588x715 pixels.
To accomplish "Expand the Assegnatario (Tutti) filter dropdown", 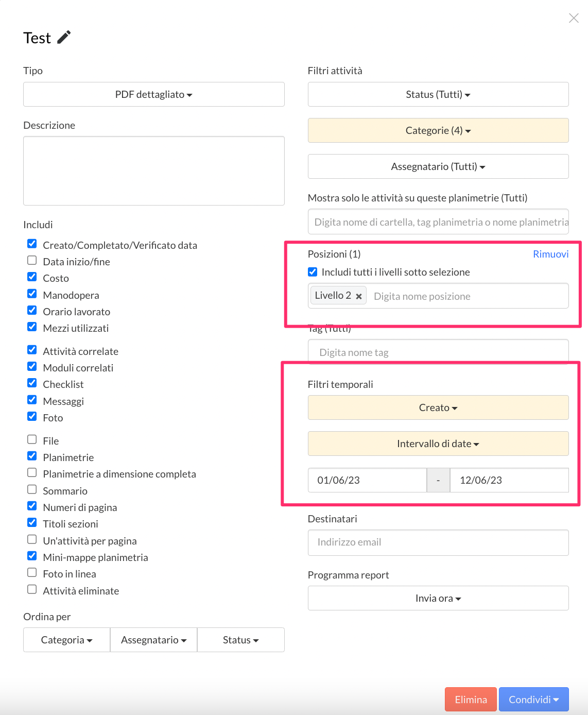I will point(438,166).
